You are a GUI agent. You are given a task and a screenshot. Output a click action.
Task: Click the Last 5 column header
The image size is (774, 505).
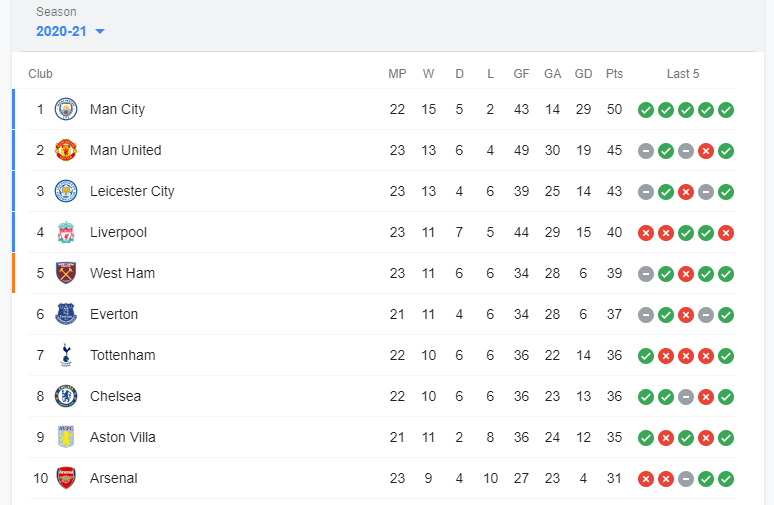click(683, 74)
